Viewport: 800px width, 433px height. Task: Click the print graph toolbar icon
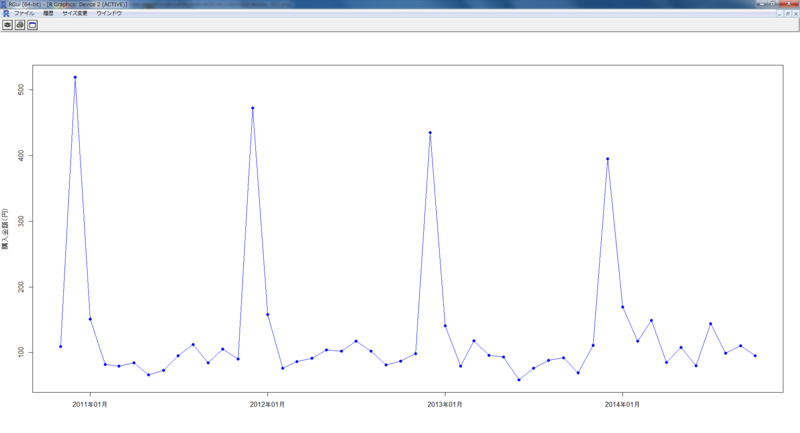[x=20, y=25]
